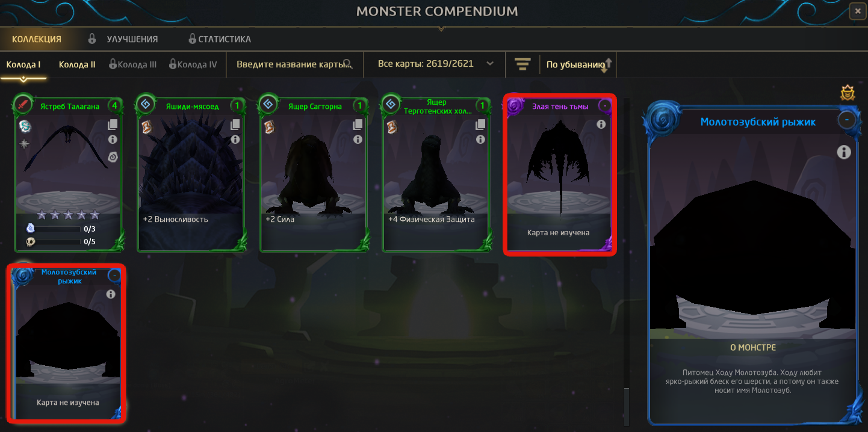Toggle minus button on Злая тень тьмы card
Viewport: 868px width, 432px height.
click(x=605, y=106)
